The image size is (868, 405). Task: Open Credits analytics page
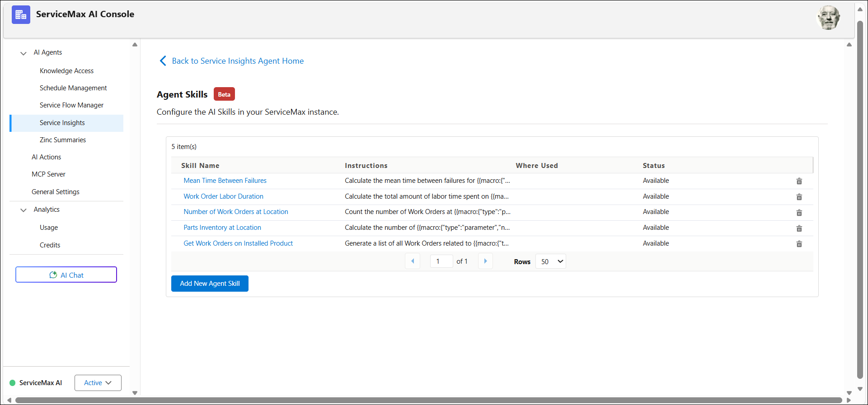pyautogui.click(x=50, y=245)
